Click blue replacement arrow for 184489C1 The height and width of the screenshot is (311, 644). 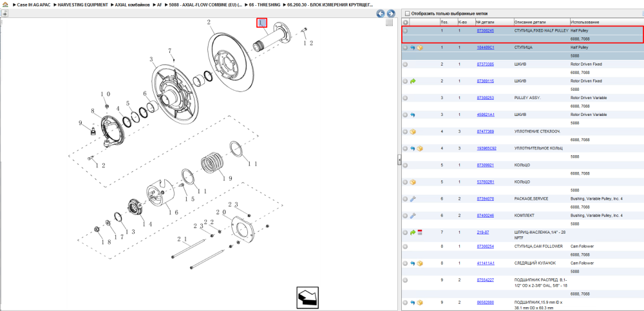(413, 48)
